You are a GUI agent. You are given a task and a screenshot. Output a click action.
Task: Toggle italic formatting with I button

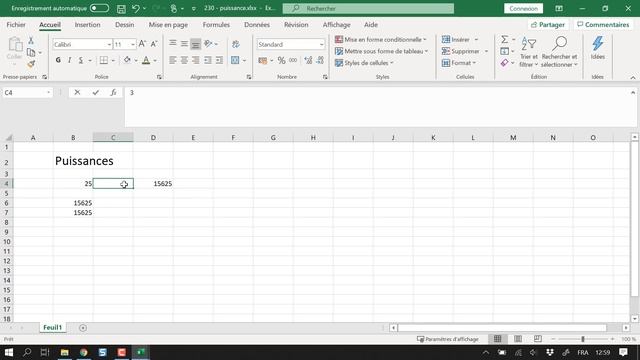(69, 60)
